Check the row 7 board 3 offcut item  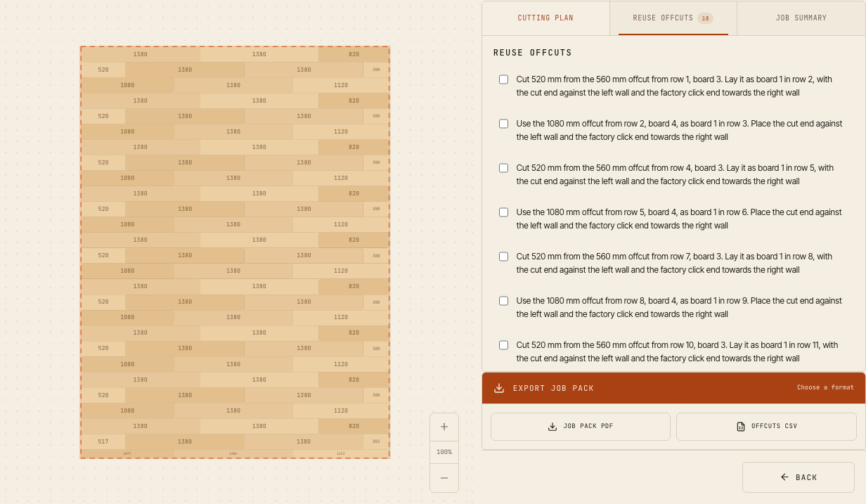click(x=503, y=257)
